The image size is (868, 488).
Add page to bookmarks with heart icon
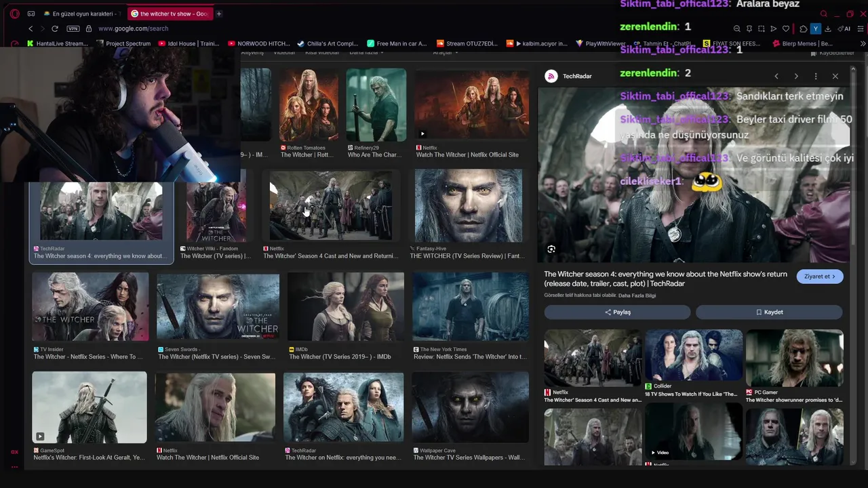point(786,28)
